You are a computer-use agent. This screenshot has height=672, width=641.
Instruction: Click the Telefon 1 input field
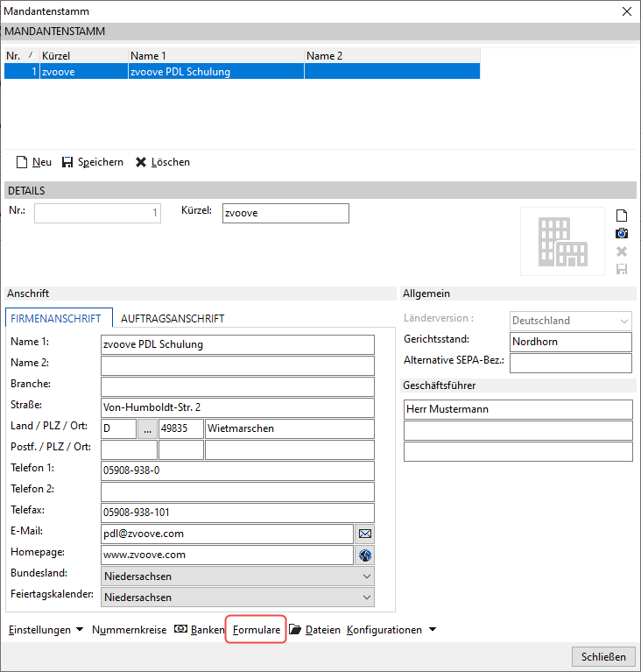click(237, 471)
